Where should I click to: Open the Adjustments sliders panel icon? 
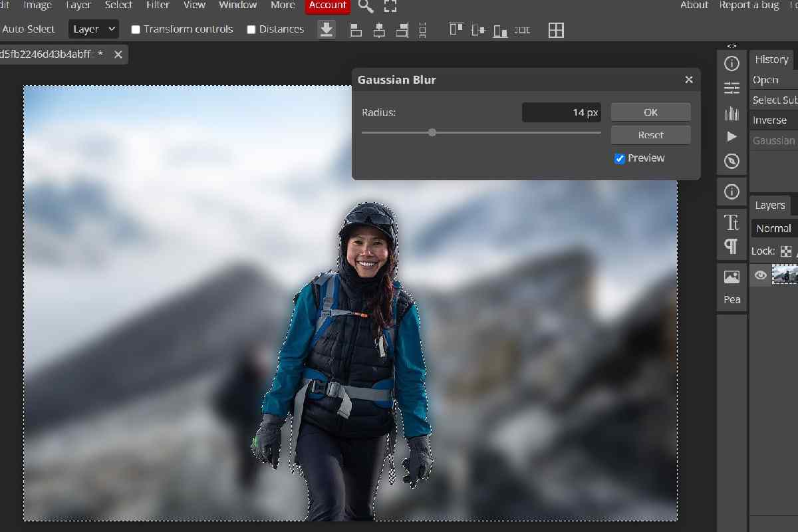click(x=731, y=88)
